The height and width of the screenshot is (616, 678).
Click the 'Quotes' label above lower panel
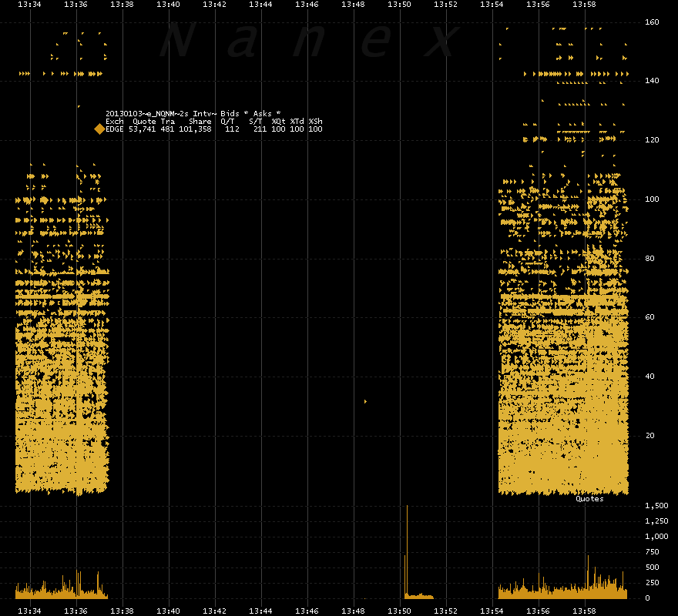coord(590,498)
